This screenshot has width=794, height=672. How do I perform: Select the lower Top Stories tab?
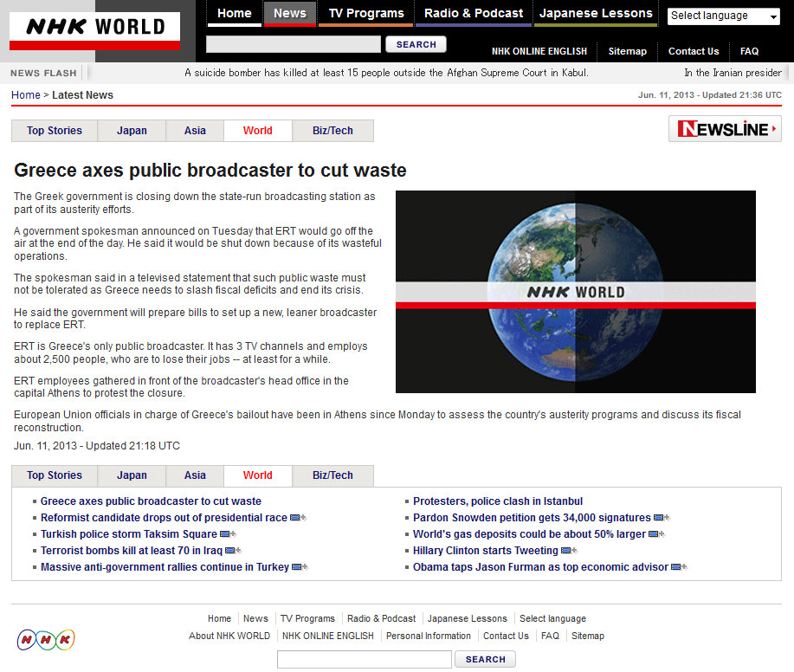[54, 475]
